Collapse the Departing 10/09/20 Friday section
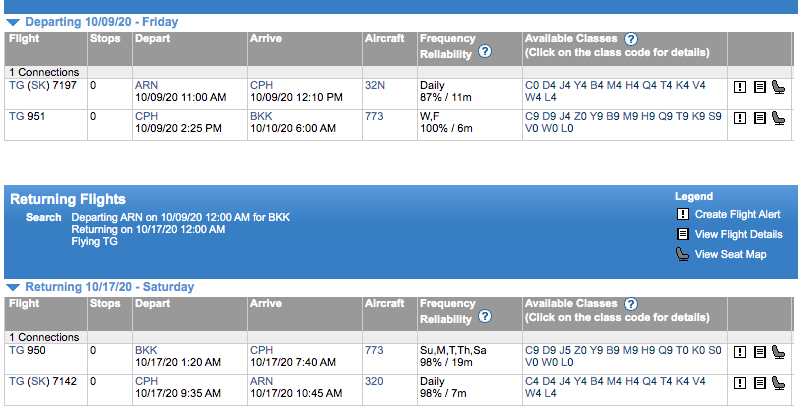Screen dimensions: 799x415 coord(13,21)
